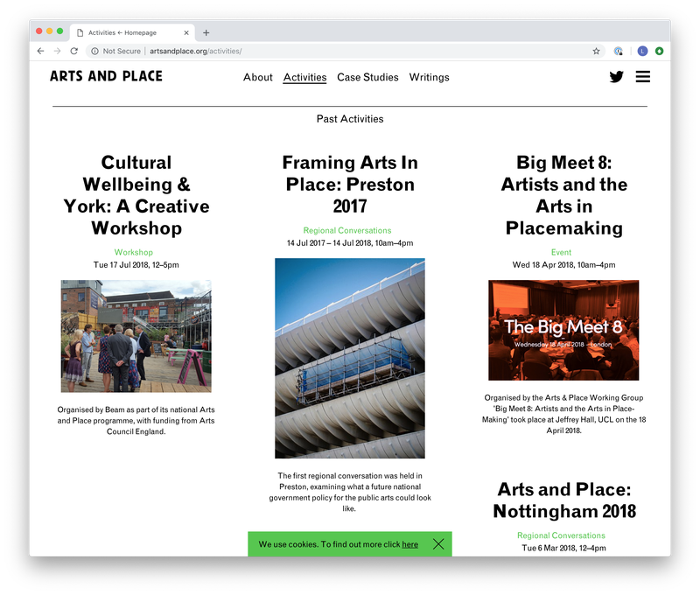Close the Activities Homepage browser tab
Screen dimensions: 700x595
point(186,32)
